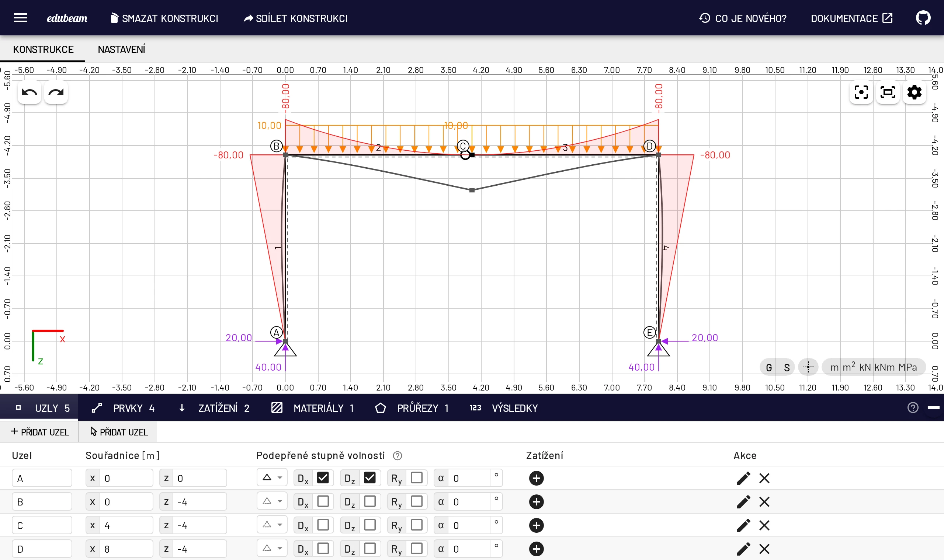Open support type dropdown for node D
Image resolution: width=944 pixels, height=560 pixels.
272,548
